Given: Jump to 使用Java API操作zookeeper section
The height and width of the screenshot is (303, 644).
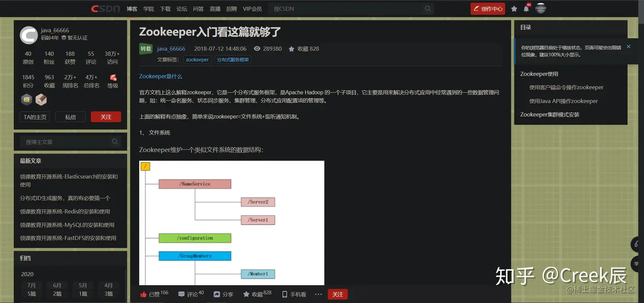Looking at the screenshot, I should (x=563, y=101).
